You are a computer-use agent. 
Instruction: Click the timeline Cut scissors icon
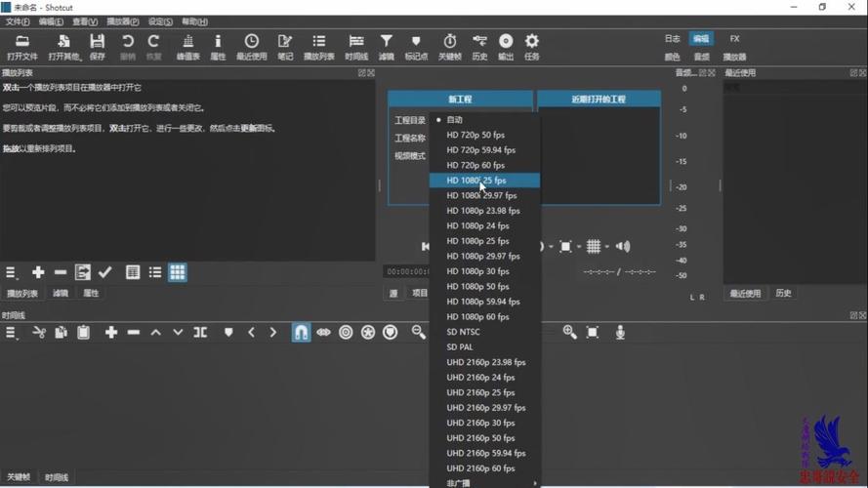click(39, 332)
